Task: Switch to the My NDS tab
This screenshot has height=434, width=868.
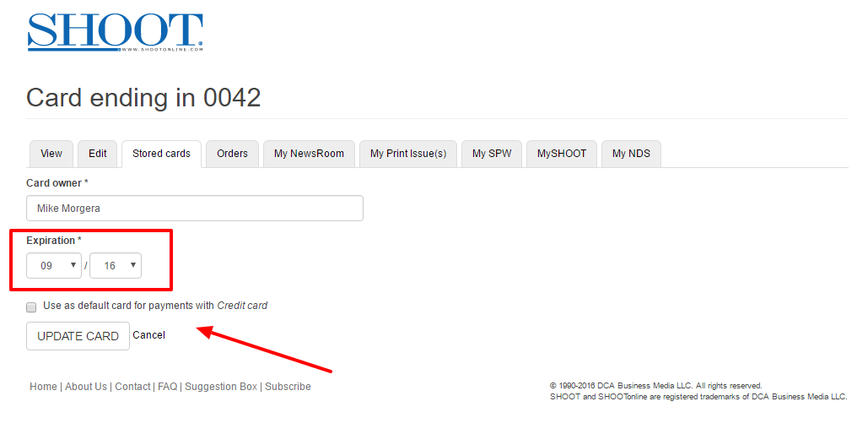Action: point(631,154)
